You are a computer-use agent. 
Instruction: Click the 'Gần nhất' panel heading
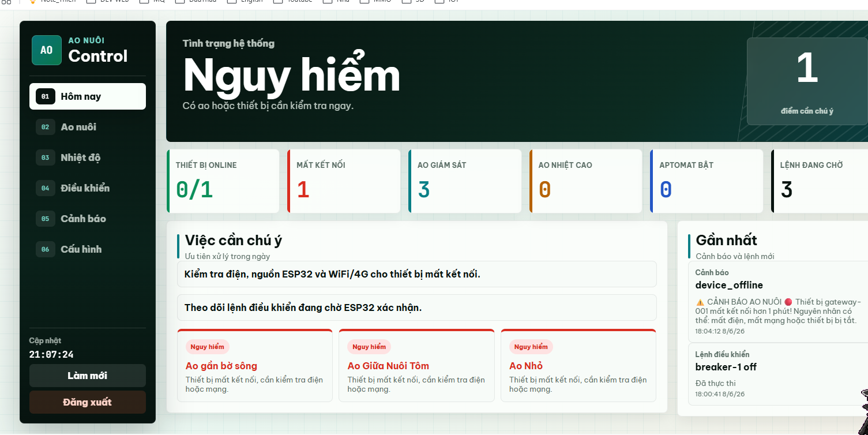click(727, 240)
